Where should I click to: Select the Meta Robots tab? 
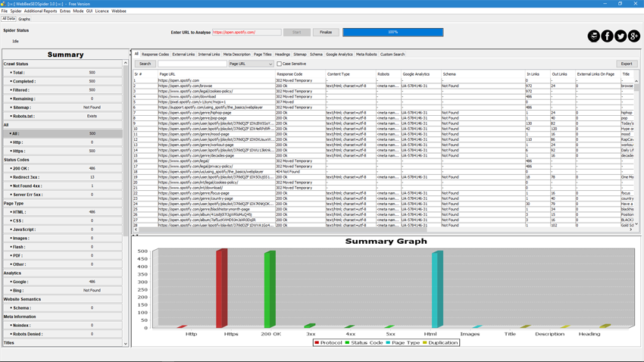coord(367,55)
